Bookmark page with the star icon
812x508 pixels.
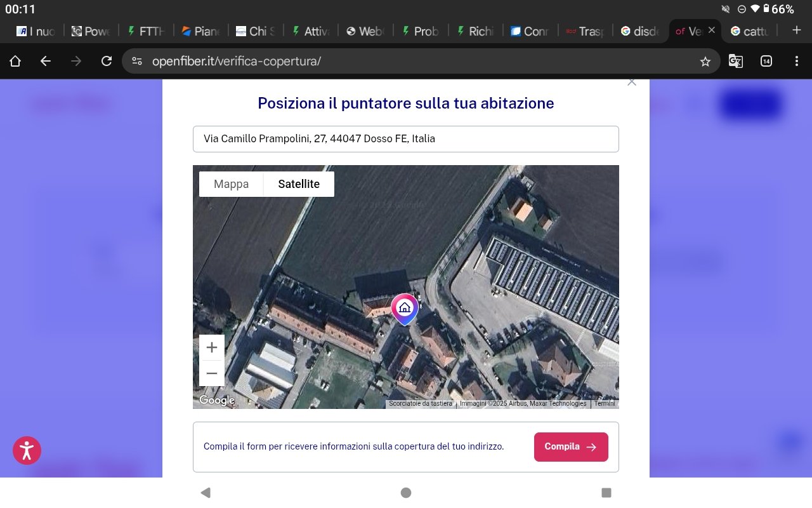(x=705, y=61)
